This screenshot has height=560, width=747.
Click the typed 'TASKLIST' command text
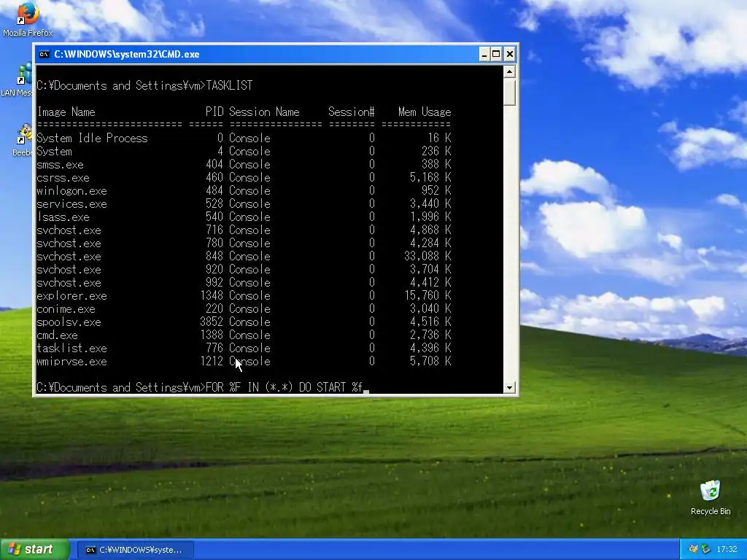229,86
